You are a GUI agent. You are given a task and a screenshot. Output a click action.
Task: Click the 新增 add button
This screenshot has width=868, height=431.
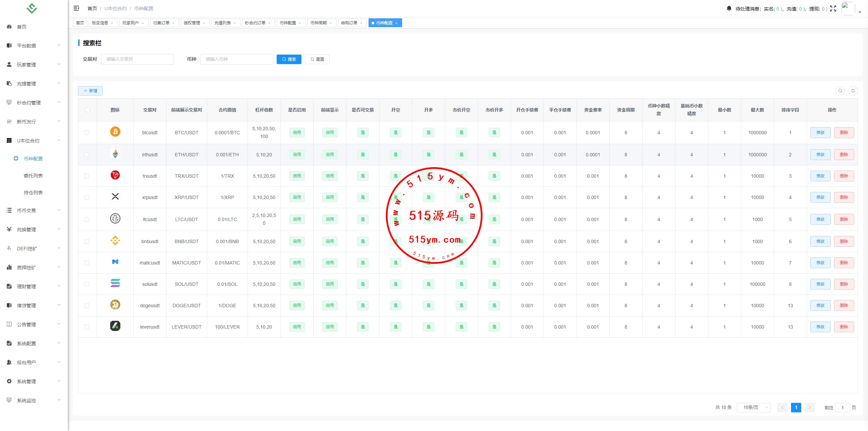(x=91, y=91)
